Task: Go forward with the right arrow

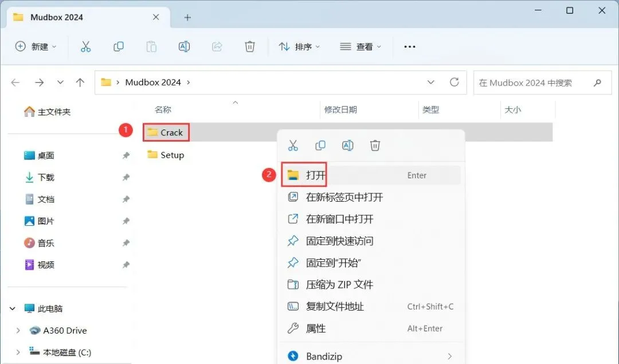Action: point(39,83)
